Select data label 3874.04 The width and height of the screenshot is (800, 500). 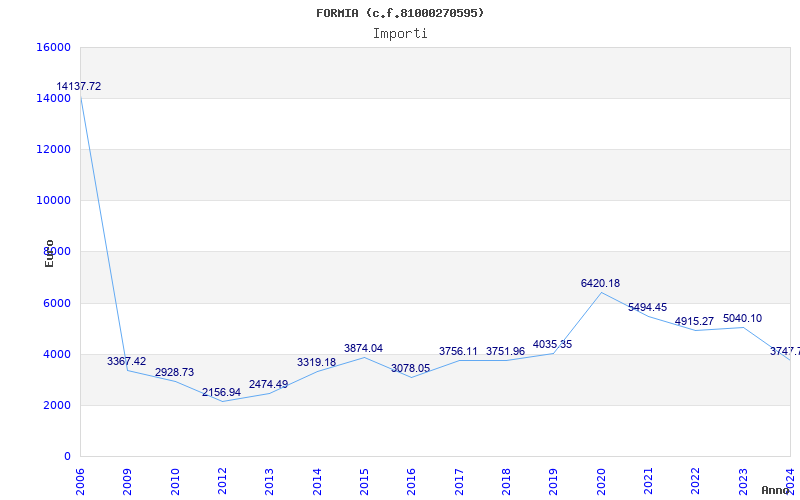(x=363, y=348)
